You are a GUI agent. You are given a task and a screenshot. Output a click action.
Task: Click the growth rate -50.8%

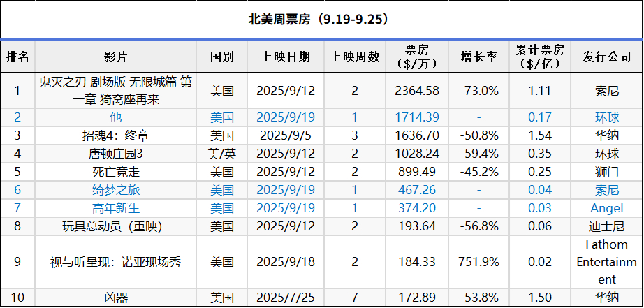[x=479, y=135]
